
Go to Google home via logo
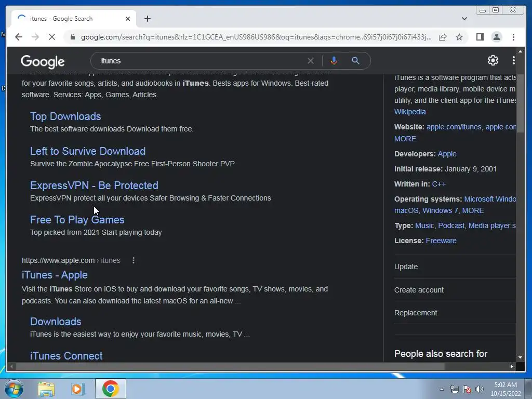(43, 61)
